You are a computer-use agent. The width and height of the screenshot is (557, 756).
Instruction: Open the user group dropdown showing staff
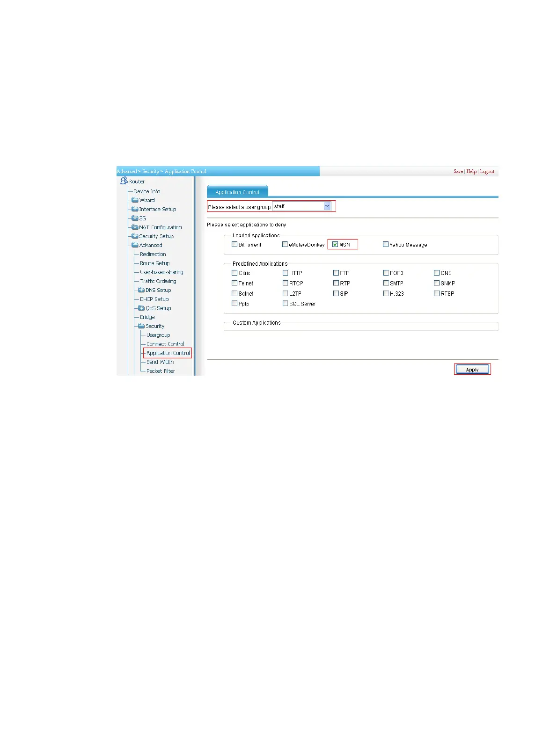coord(302,206)
